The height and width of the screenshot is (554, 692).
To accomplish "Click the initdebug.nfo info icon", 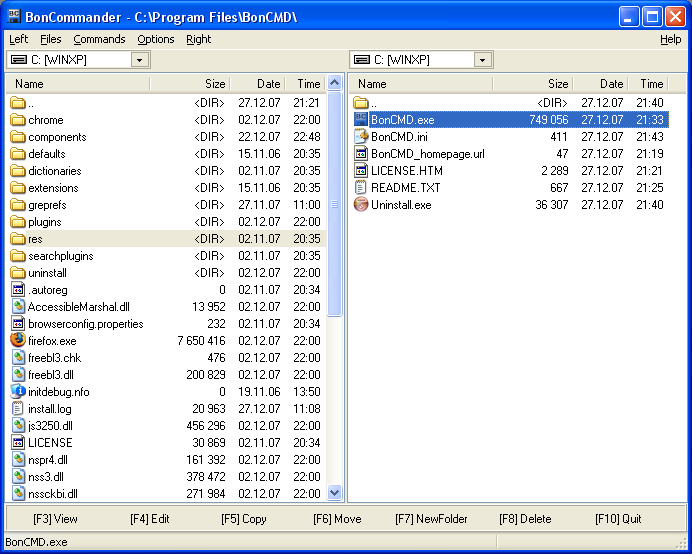I will click(18, 392).
